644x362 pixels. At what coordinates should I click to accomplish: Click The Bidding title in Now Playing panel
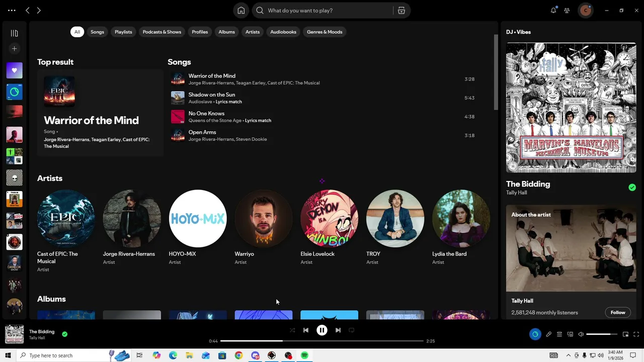[528, 184]
